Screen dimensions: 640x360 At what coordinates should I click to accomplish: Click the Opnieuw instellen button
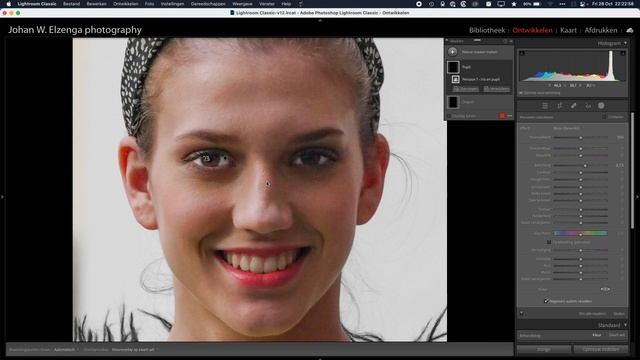click(x=600, y=349)
